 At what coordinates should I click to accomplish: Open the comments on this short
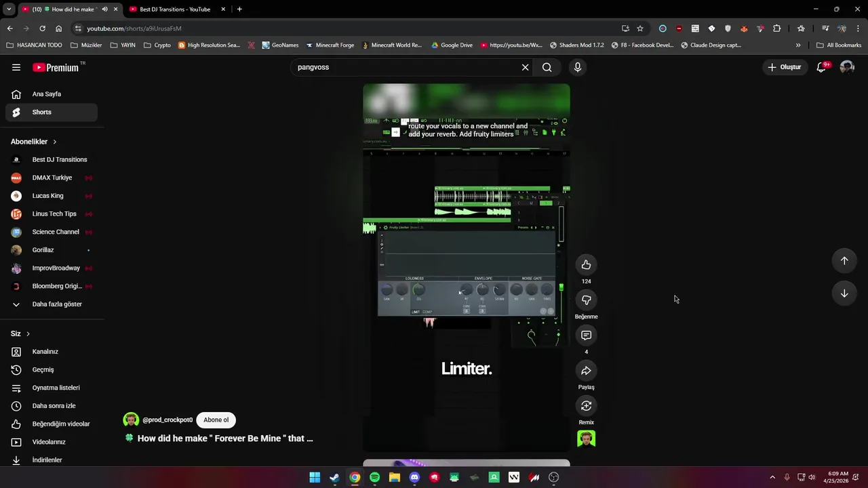[x=586, y=335]
